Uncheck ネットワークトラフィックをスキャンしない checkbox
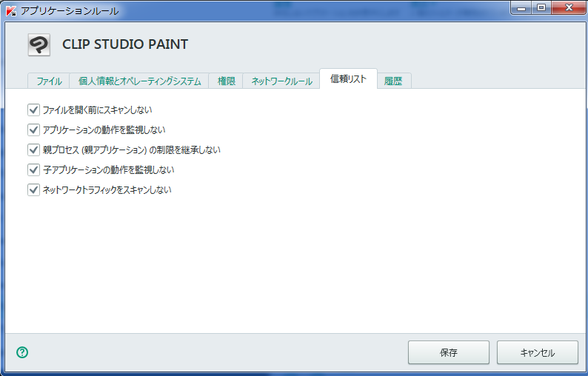The image size is (588, 376). coord(33,189)
